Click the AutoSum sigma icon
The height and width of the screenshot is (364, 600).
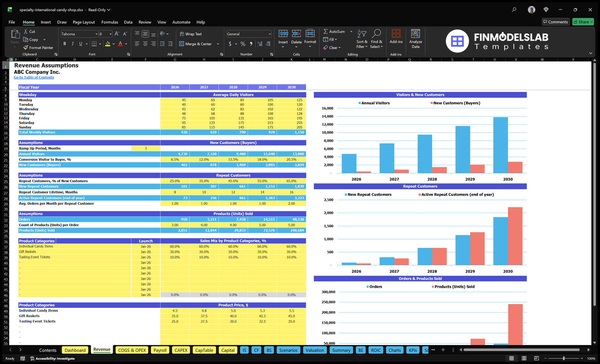pyautogui.click(x=325, y=31)
